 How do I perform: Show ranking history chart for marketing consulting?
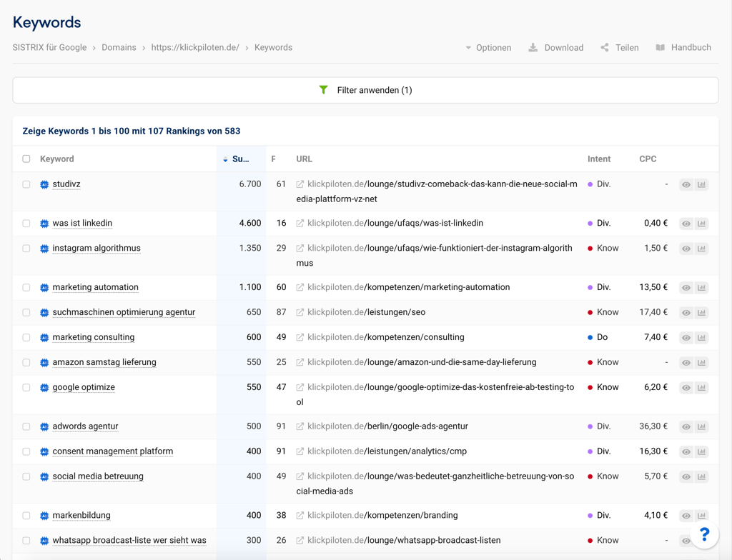(x=701, y=337)
